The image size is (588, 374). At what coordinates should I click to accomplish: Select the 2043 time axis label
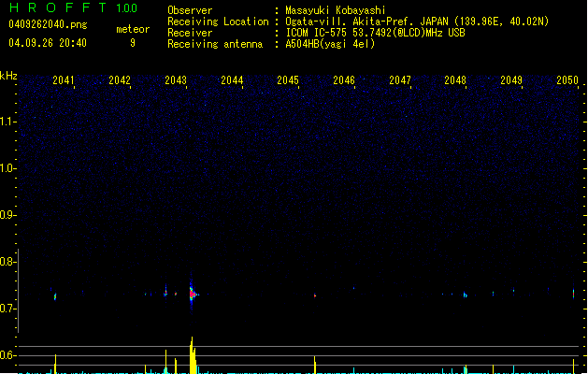point(176,80)
